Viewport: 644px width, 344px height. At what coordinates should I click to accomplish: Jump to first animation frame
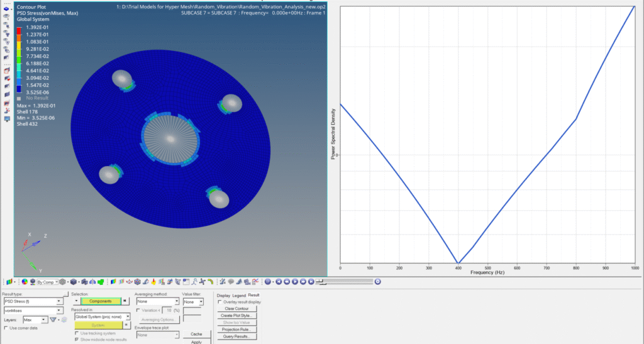(x=278, y=282)
